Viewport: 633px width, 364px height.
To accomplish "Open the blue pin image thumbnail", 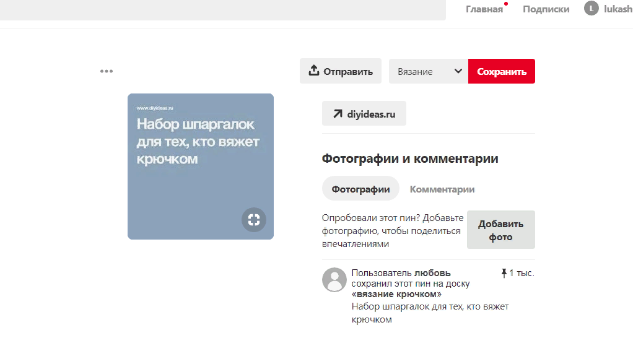I will tap(200, 166).
